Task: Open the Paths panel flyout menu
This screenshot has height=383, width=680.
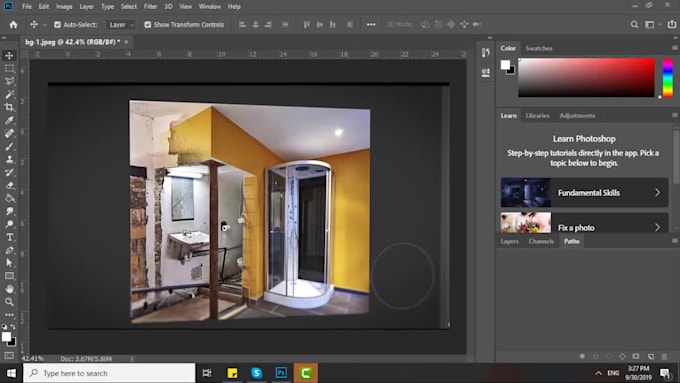Action: click(675, 240)
